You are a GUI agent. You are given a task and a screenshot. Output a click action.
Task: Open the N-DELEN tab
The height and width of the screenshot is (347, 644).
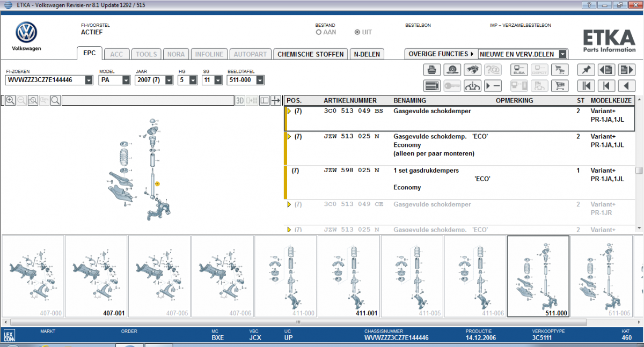point(367,54)
